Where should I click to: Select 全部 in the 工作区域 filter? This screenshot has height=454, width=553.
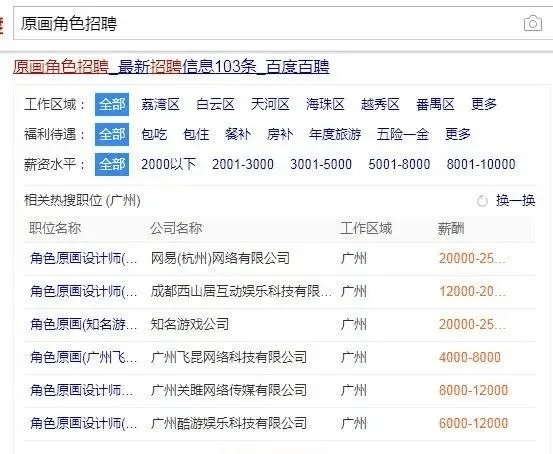pyautogui.click(x=112, y=104)
